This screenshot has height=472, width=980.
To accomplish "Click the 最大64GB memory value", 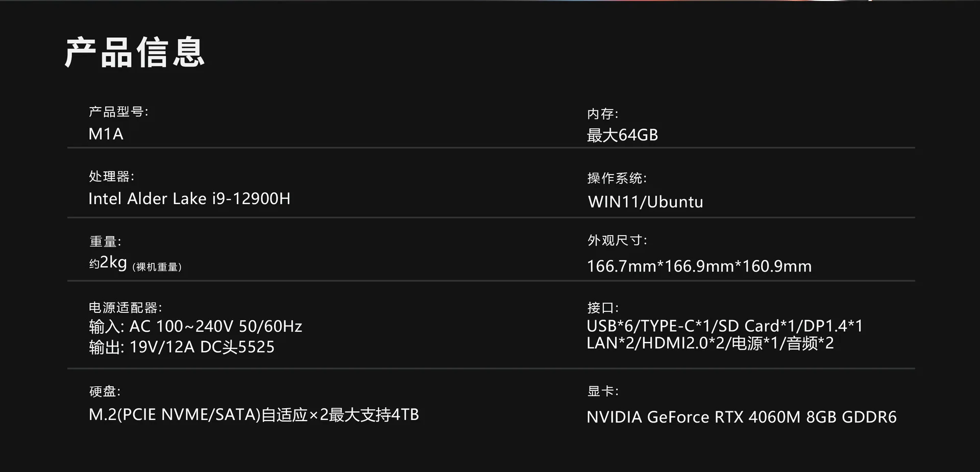I will click(x=622, y=135).
